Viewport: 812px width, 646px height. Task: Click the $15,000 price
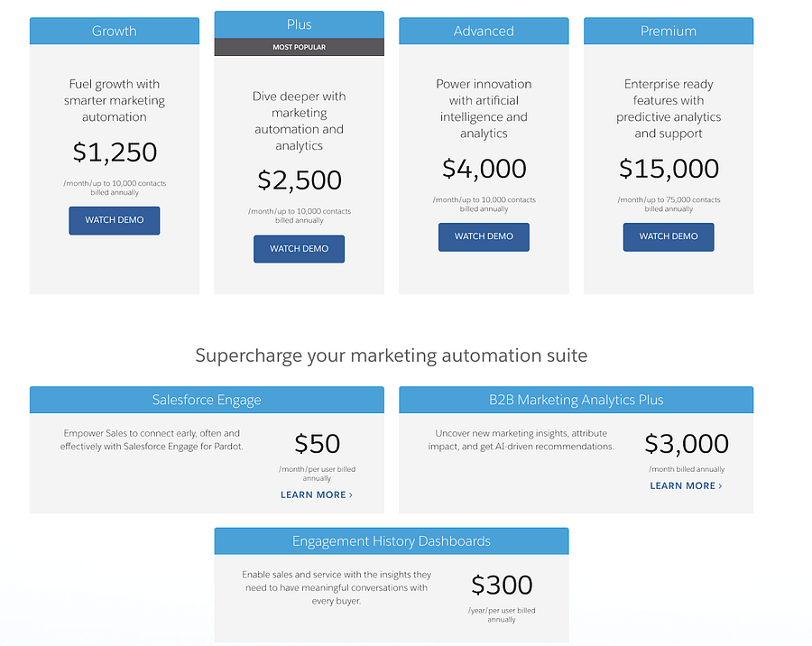(x=669, y=169)
